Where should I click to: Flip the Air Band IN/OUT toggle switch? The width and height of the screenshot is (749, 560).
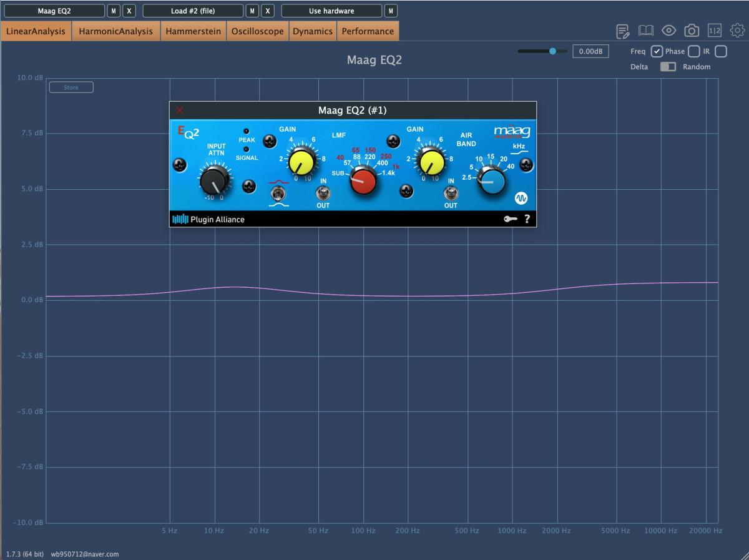[x=450, y=194]
